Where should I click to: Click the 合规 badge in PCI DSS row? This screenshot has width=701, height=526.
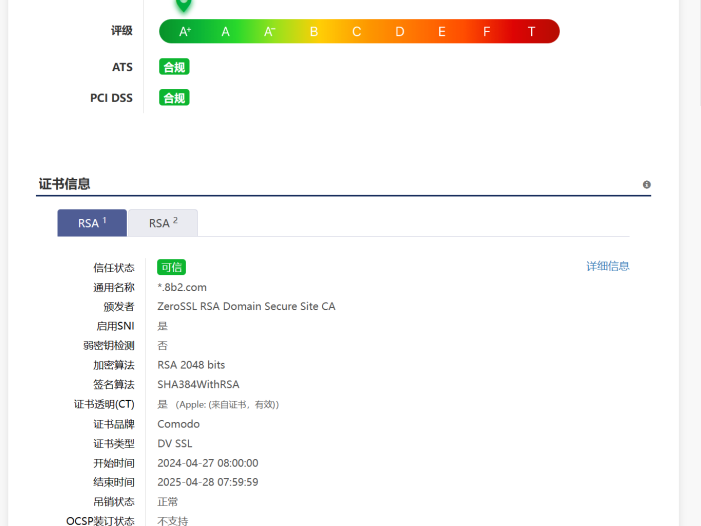pyautogui.click(x=174, y=98)
